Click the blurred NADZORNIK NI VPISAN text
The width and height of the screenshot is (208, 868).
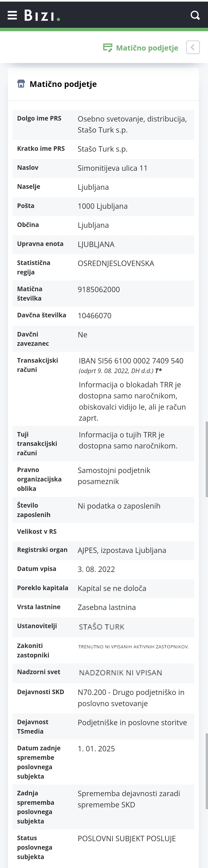click(x=120, y=673)
